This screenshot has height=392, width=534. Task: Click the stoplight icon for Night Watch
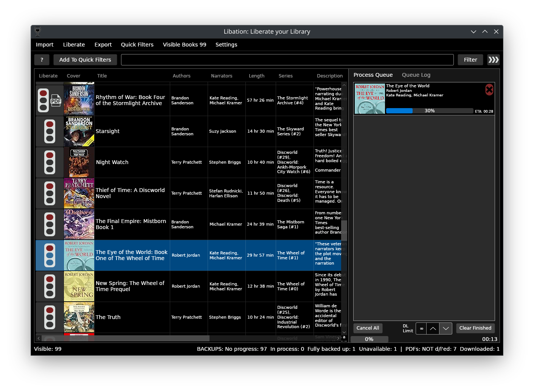(50, 162)
